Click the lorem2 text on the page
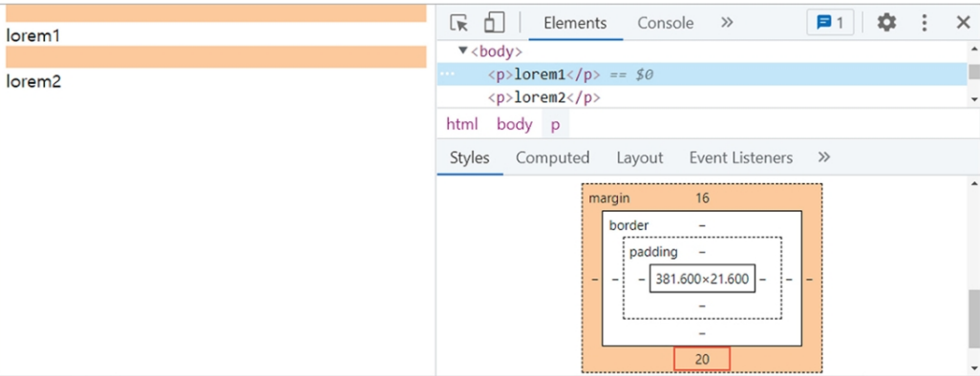Viewport: 980px width, 376px height. point(33,81)
